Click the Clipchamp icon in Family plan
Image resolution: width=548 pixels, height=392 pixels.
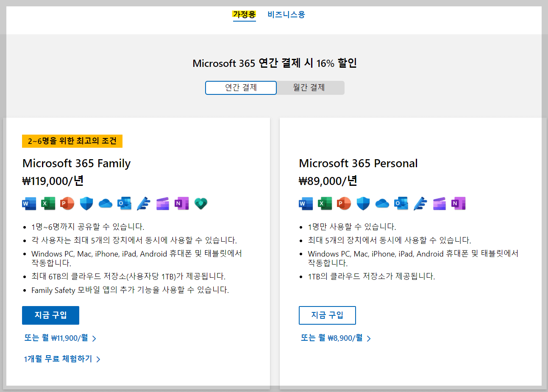(x=163, y=204)
